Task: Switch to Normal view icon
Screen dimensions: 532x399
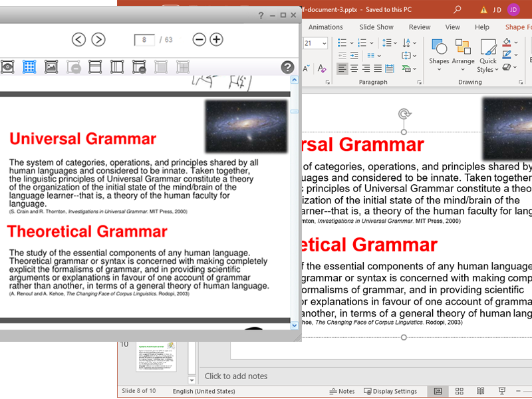Action: pyautogui.click(x=438, y=391)
